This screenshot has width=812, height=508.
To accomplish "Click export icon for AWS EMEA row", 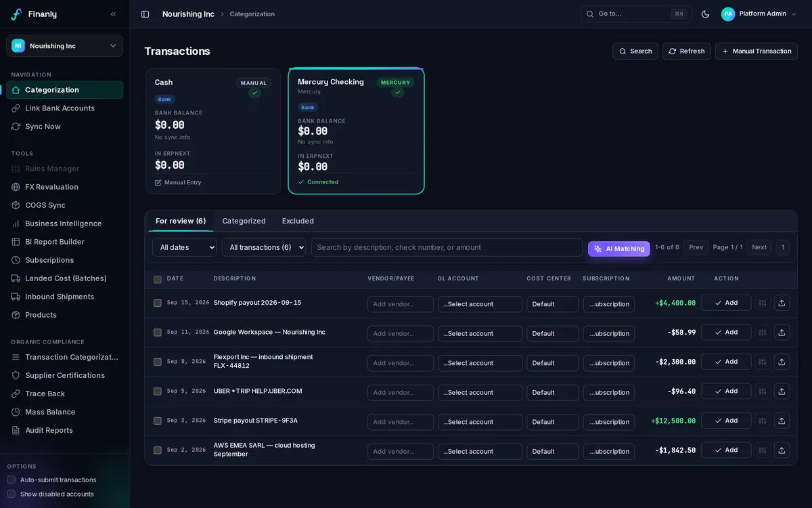I will 782,450.
